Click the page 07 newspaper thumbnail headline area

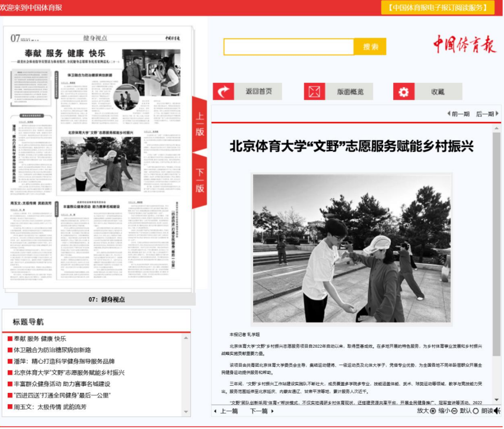[65, 53]
